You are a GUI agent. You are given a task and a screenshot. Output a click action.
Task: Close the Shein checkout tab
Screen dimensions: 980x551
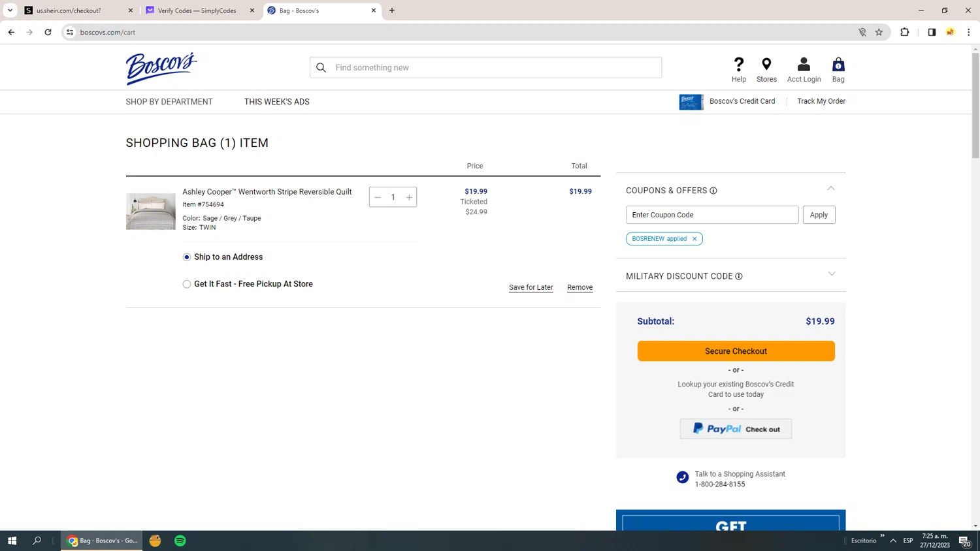tap(131, 10)
